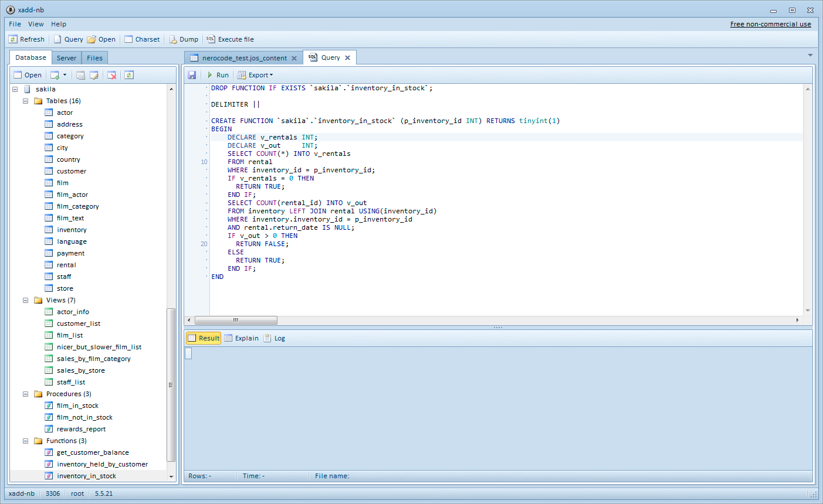The width and height of the screenshot is (823, 504).
Task: Click the table properties icon
Action: [x=80, y=75]
